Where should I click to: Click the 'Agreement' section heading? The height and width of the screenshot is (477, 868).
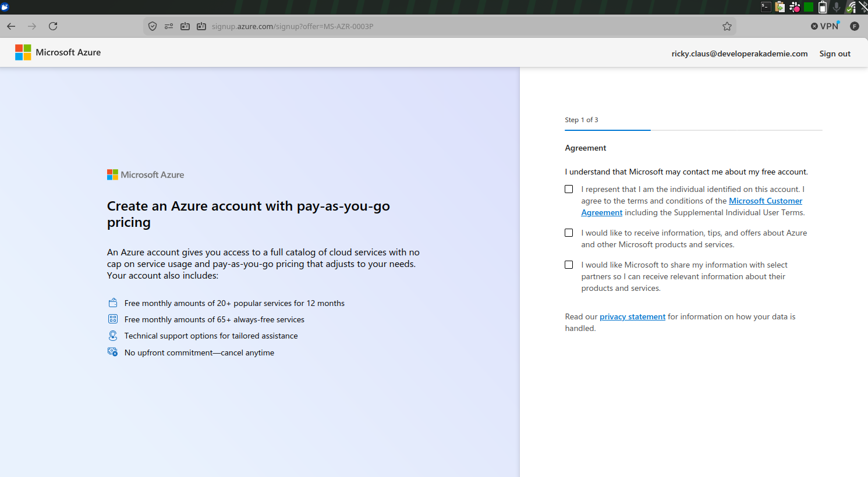586,148
